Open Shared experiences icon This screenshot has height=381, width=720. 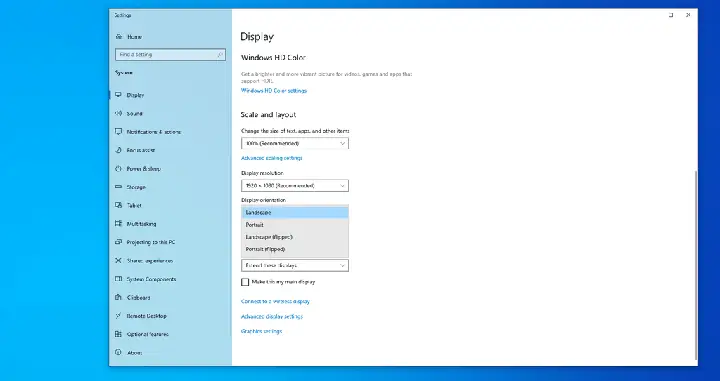(x=118, y=260)
